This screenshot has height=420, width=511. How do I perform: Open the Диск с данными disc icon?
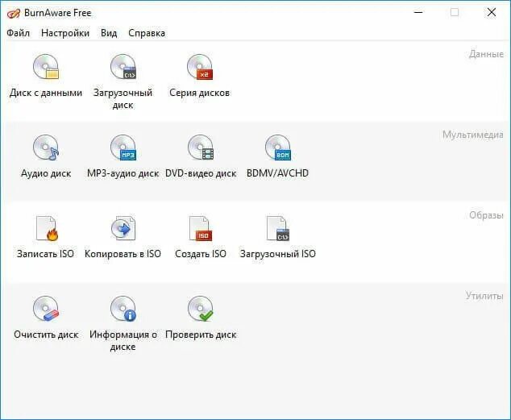pos(46,67)
